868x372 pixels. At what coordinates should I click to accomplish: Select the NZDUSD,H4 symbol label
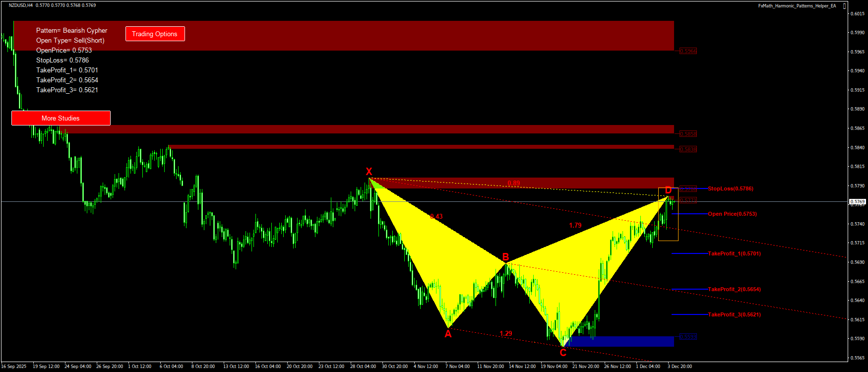click(x=21, y=5)
